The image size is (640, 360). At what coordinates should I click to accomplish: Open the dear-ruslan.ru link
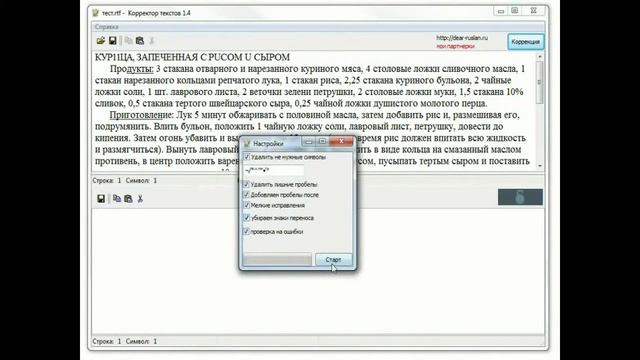tap(462, 38)
